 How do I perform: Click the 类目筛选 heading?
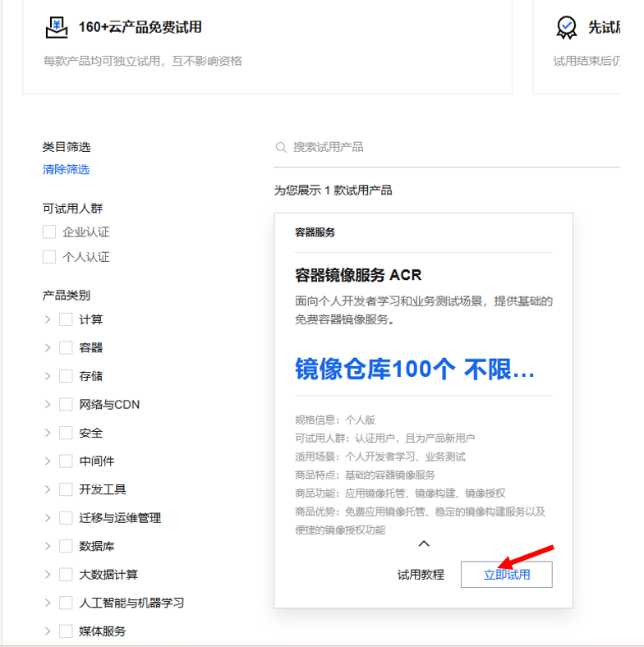point(66,147)
